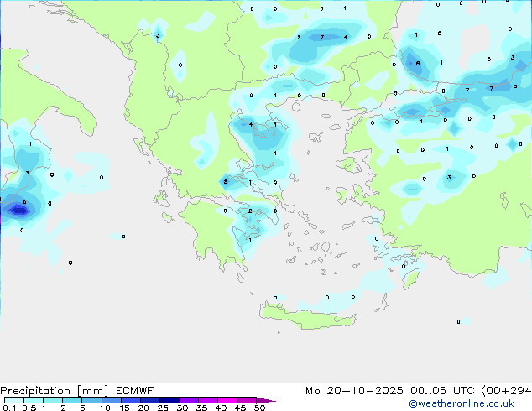532x411 pixels.
Task: Click the 'Mo 20-10-2025' forecast date
Action: (354, 391)
